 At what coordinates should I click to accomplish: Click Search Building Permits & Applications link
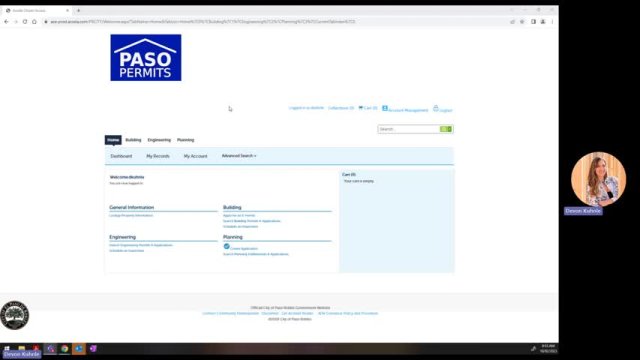[x=252, y=221]
